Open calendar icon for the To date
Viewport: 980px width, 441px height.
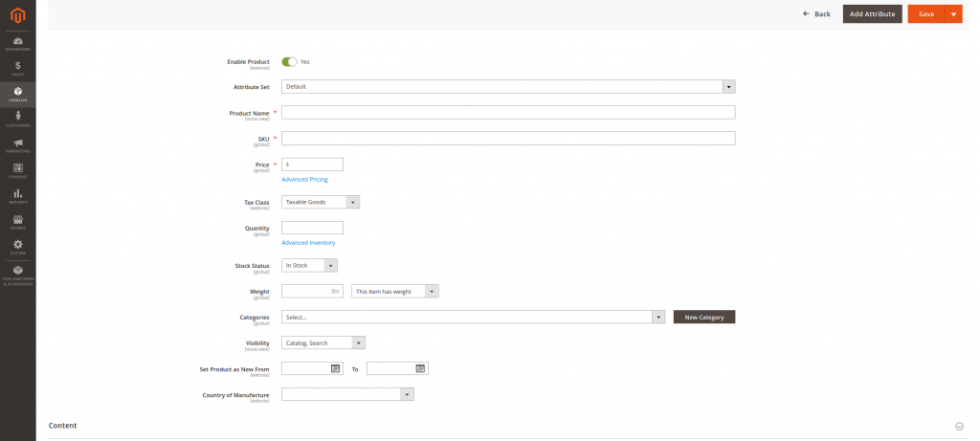point(420,368)
